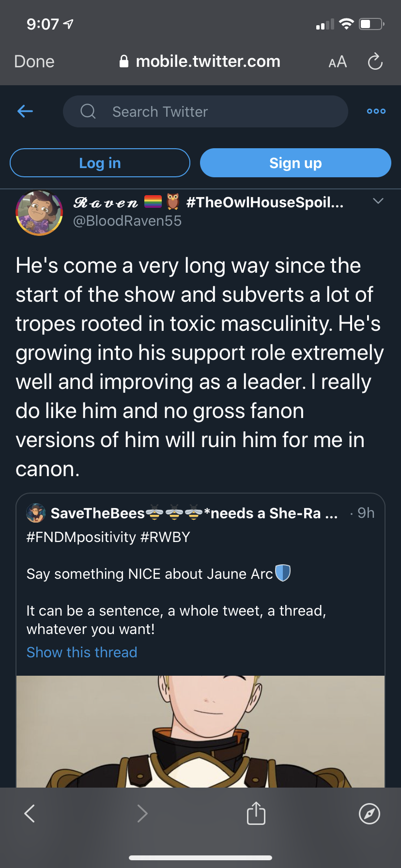Image resolution: width=401 pixels, height=868 pixels.
Task: Focus the Search Twitter field
Action: (x=205, y=111)
